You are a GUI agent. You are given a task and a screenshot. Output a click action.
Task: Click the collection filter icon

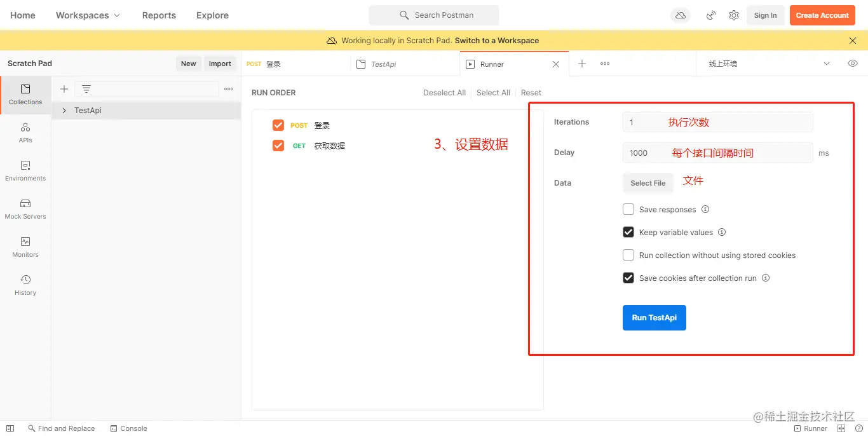[86, 89]
